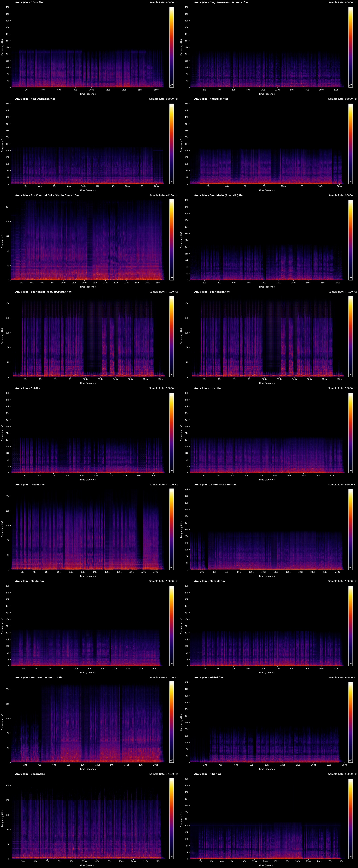The height and width of the screenshot is (868, 358).
Task: Click the Maula.flac spectrogram plot
Action: [88, 626]
